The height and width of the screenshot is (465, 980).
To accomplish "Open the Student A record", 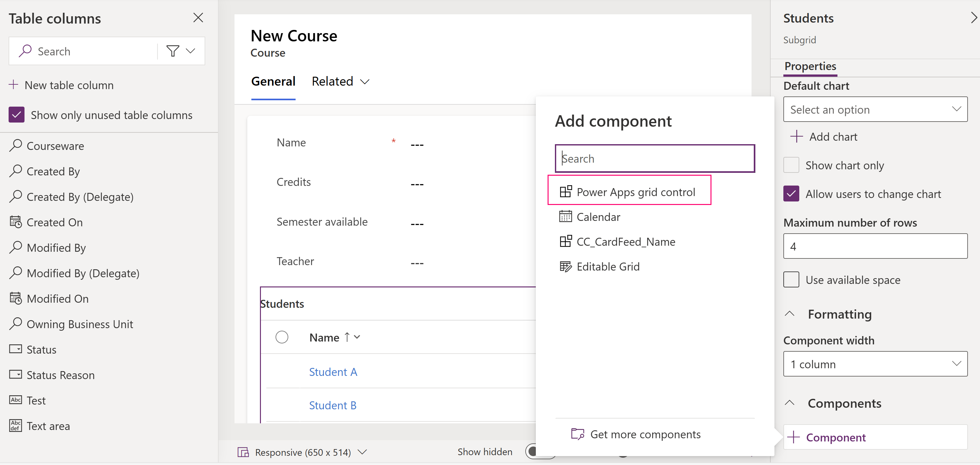I will (333, 372).
